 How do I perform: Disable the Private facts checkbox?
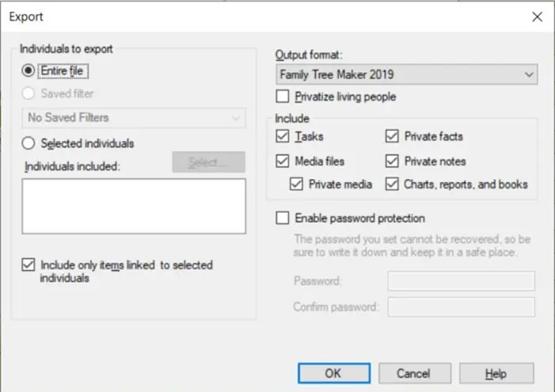coord(392,136)
